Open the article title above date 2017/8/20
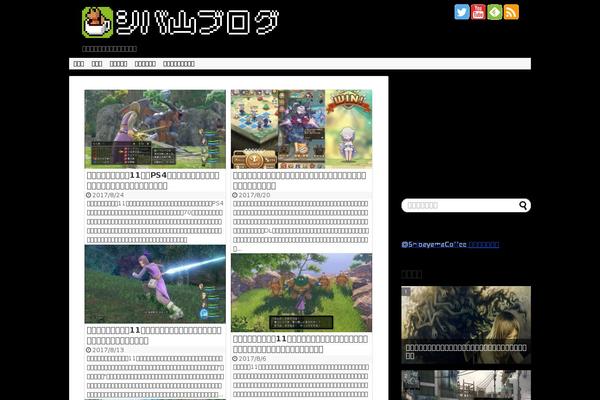This screenshot has width=600, height=400. point(300,181)
